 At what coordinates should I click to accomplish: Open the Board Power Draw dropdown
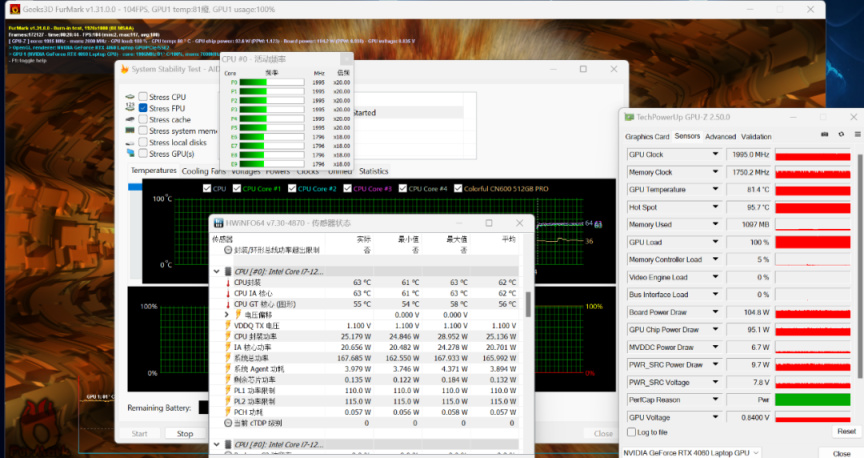[x=715, y=312]
